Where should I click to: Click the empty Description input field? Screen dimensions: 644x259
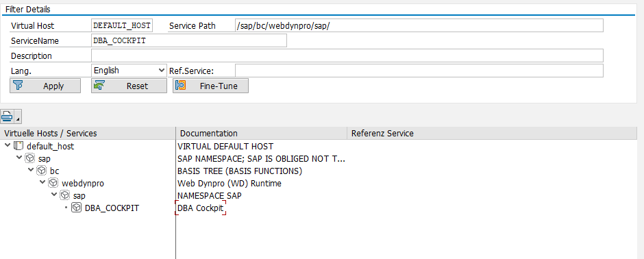[347, 56]
